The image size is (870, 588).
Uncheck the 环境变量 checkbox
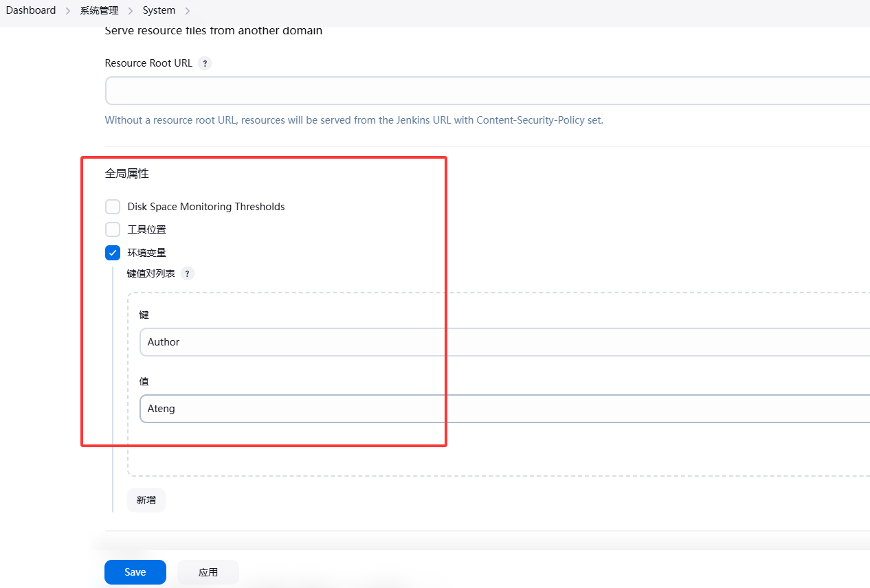(113, 253)
